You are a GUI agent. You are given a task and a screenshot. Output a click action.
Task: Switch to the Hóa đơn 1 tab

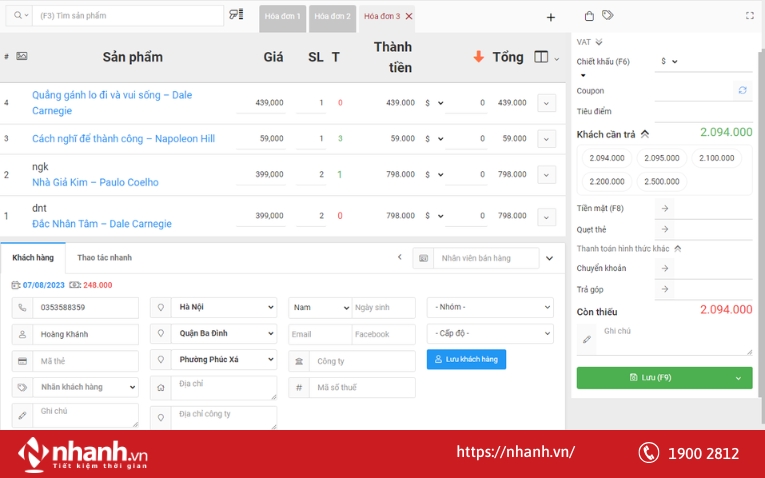click(x=282, y=17)
